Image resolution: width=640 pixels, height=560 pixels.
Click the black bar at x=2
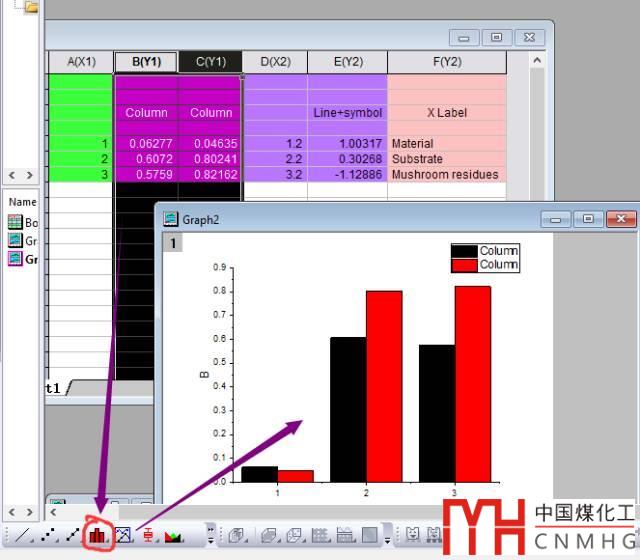348,410
